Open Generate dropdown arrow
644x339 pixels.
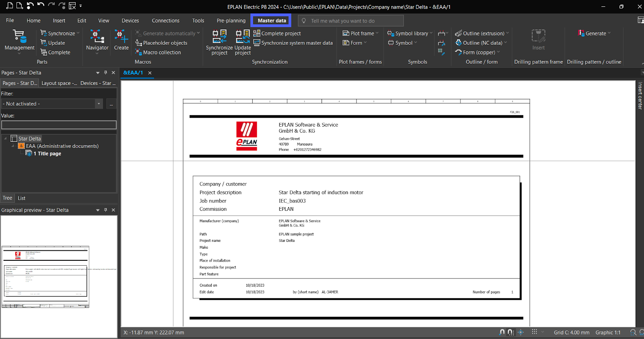click(x=609, y=33)
